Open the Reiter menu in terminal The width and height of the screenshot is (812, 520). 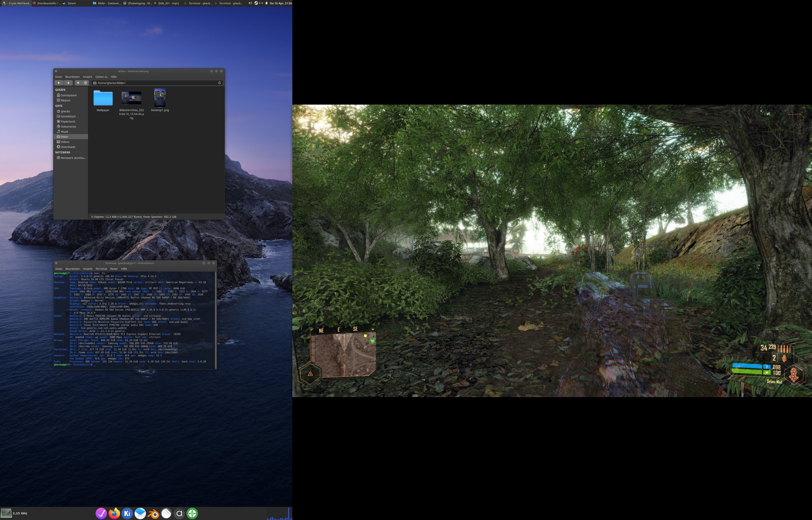[114, 269]
